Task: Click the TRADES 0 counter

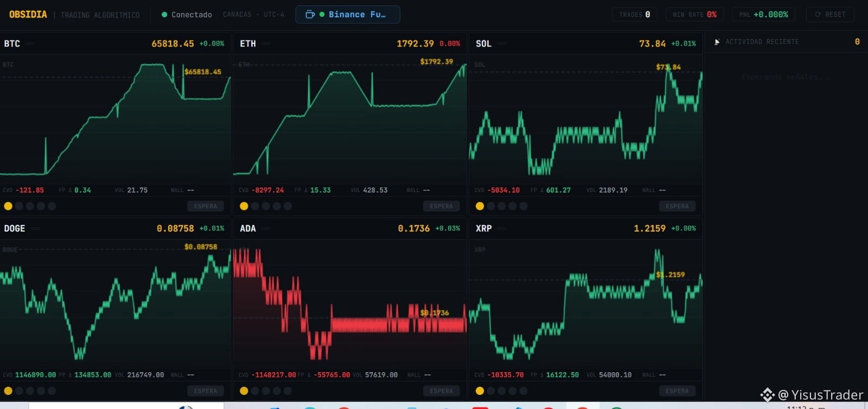Action: click(x=634, y=15)
